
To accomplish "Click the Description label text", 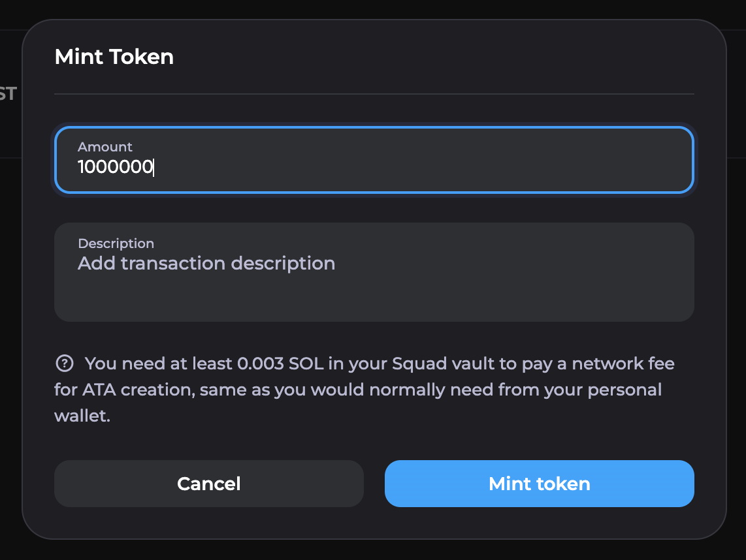I will 116,243.
